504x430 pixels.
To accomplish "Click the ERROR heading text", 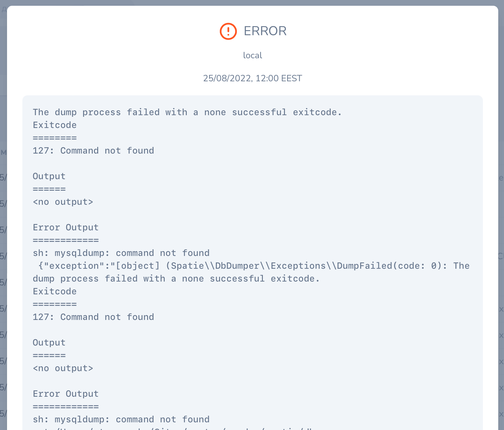I will (x=265, y=31).
